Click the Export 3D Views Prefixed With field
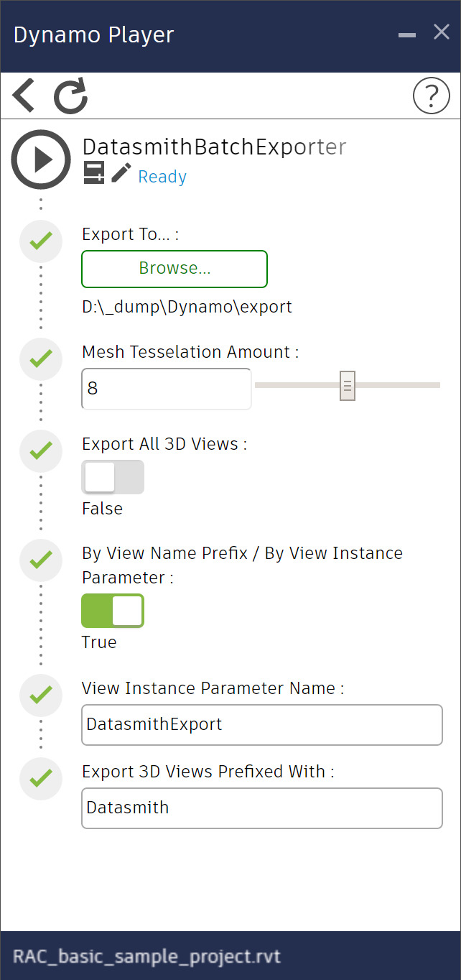This screenshot has height=980, width=461. coord(261,808)
